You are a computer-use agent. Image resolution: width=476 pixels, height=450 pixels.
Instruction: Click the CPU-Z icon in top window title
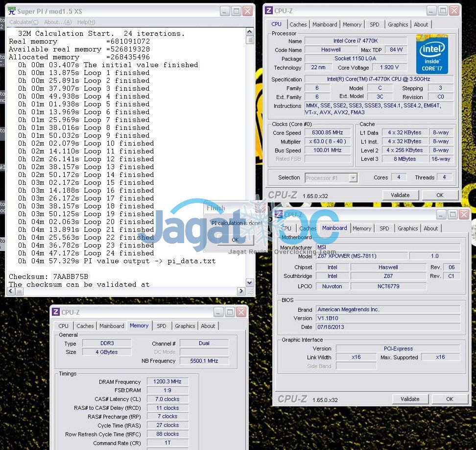269,10
